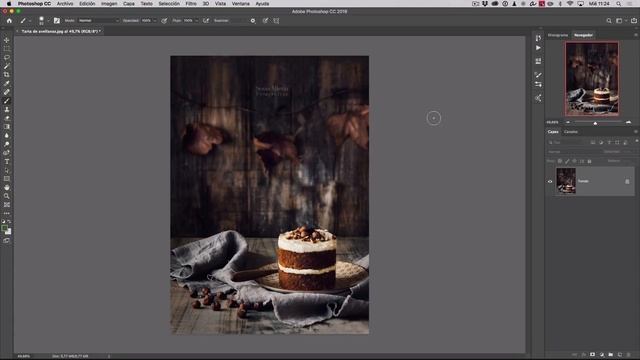Open the Flow value dropdown
Viewport: 640px width, 360px height.
point(196,20)
